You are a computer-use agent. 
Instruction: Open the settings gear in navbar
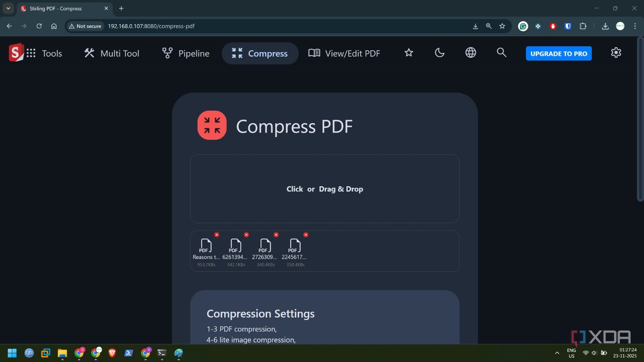pyautogui.click(x=616, y=53)
